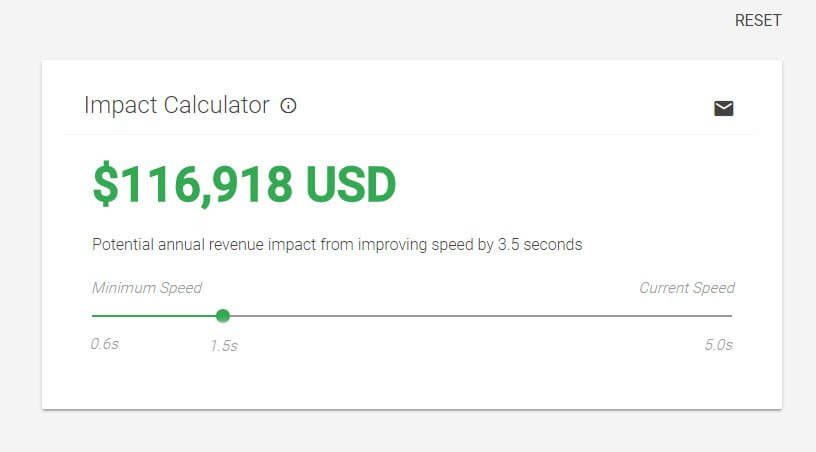816x452 pixels.
Task: Select the Impact Calculator heading
Action: pyautogui.click(x=177, y=105)
